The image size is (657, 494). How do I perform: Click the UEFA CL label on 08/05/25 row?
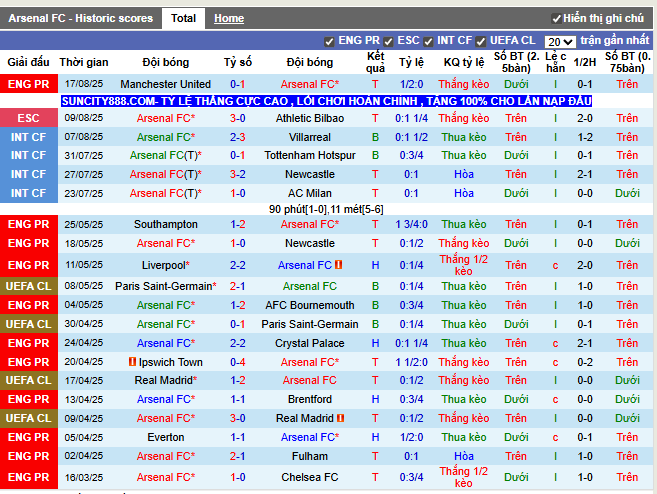pyautogui.click(x=28, y=286)
